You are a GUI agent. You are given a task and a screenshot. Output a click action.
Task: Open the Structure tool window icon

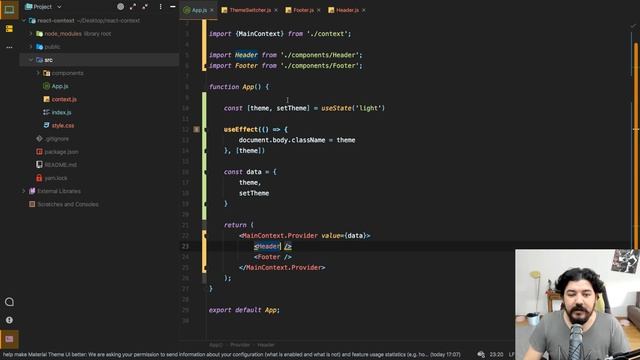click(x=9, y=29)
